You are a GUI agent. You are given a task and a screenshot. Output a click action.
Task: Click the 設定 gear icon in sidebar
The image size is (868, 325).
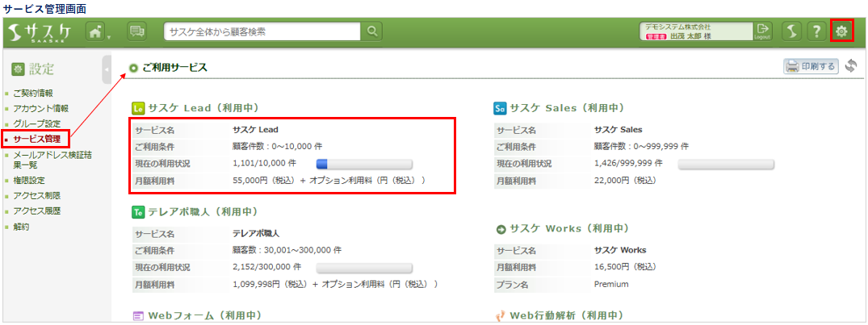coord(19,69)
